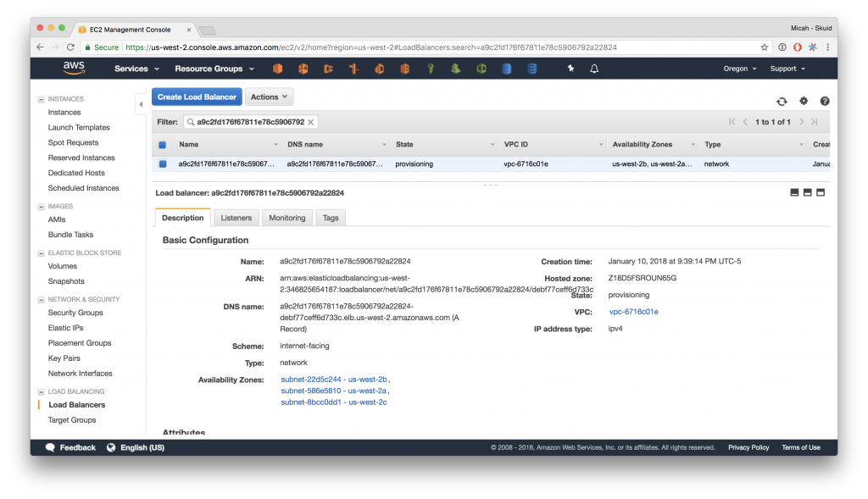Click the Feedback button in footer
This screenshot has width=868, height=499.
tap(70, 447)
